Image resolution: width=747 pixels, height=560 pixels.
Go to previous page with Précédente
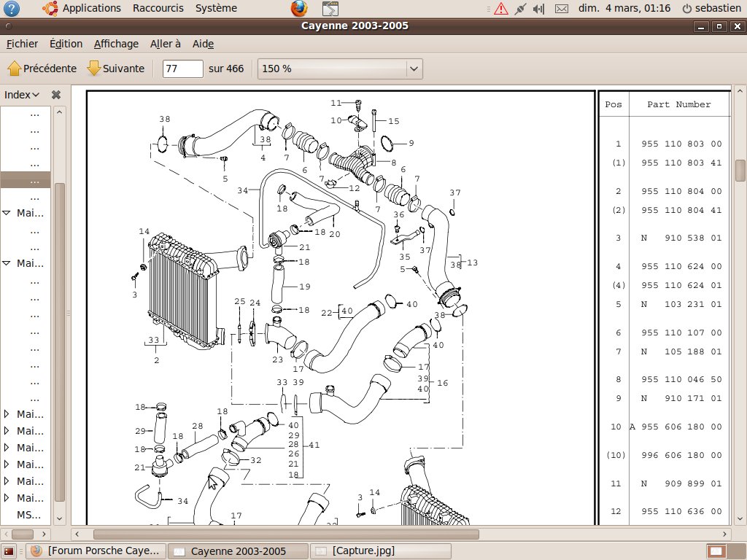point(42,69)
